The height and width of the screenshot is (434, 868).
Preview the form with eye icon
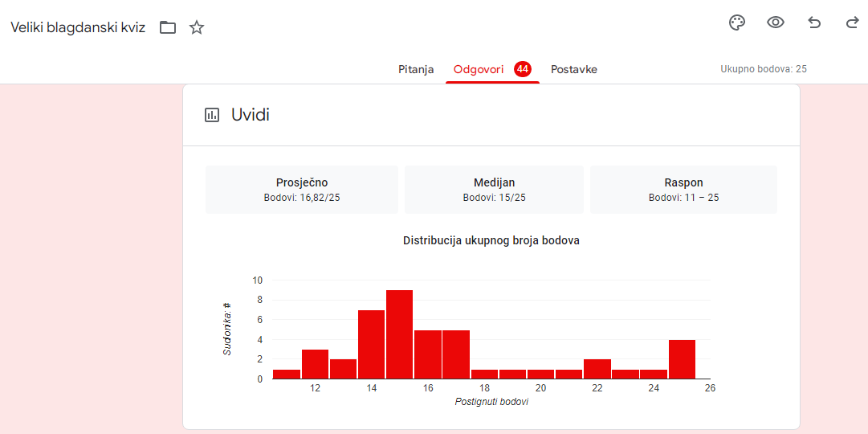776,23
